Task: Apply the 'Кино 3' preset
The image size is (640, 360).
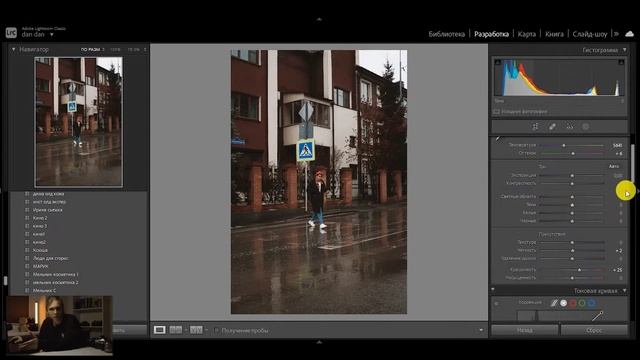Action: pos(40,226)
